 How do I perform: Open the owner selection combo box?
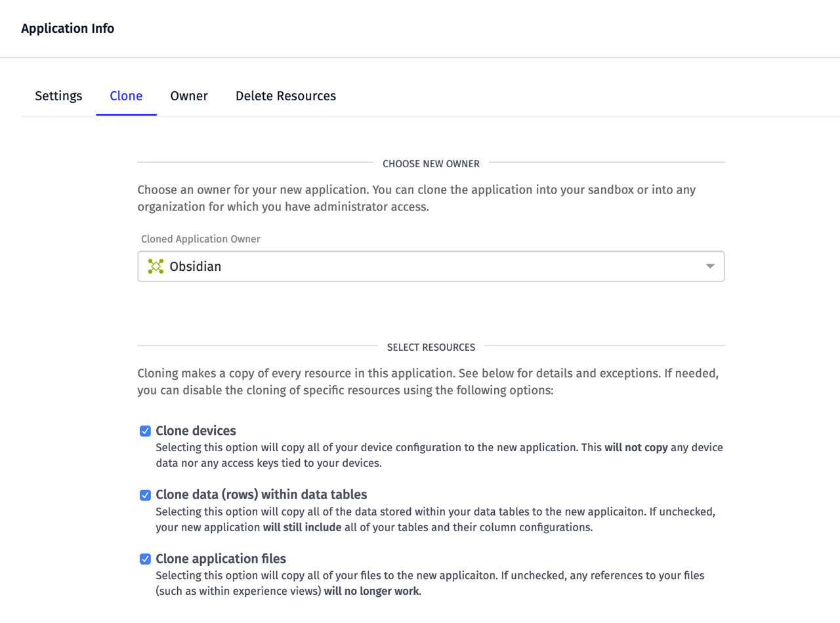(430, 266)
